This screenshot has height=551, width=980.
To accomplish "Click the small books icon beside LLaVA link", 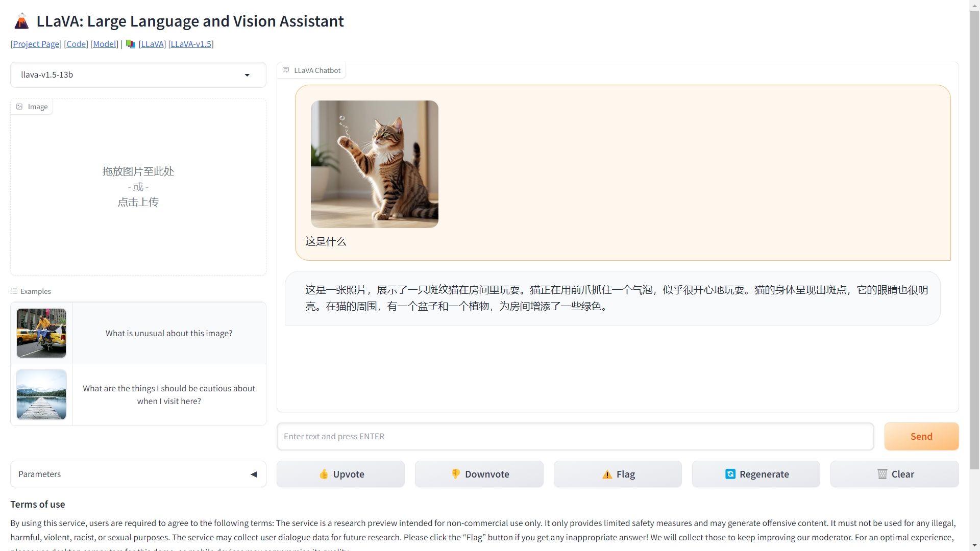I will pos(130,44).
